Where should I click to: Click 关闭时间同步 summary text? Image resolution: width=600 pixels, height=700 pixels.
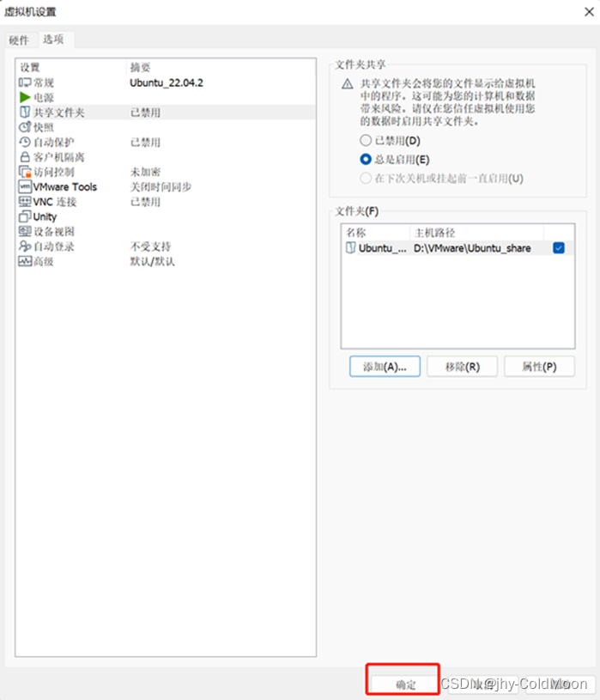pyautogui.click(x=161, y=187)
